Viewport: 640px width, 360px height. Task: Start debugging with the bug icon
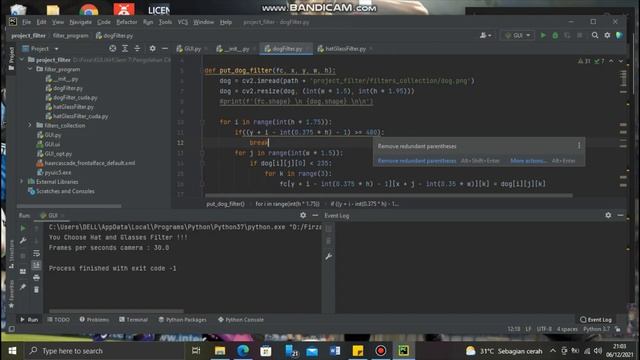tap(555, 36)
